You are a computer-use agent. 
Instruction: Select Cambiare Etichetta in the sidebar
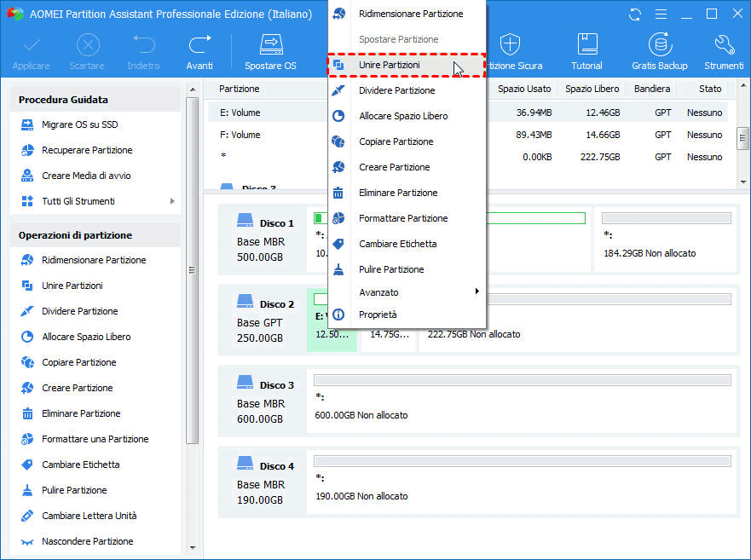[80, 465]
